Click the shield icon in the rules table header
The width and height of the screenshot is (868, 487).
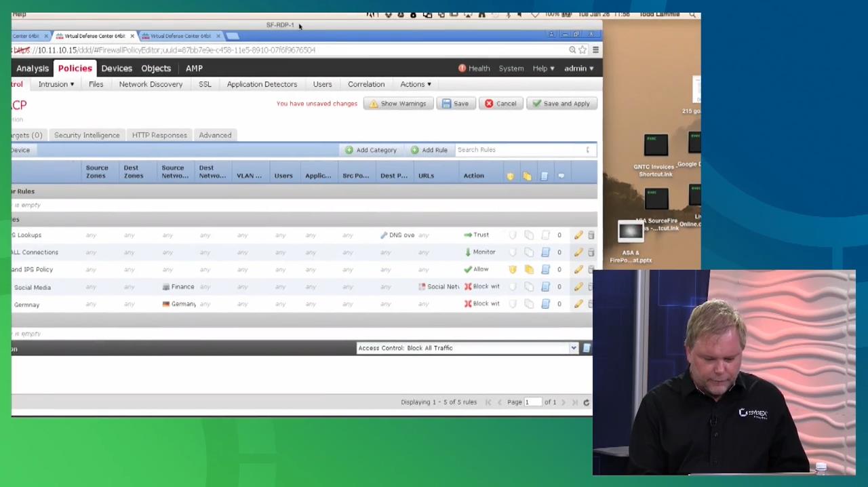(x=510, y=176)
